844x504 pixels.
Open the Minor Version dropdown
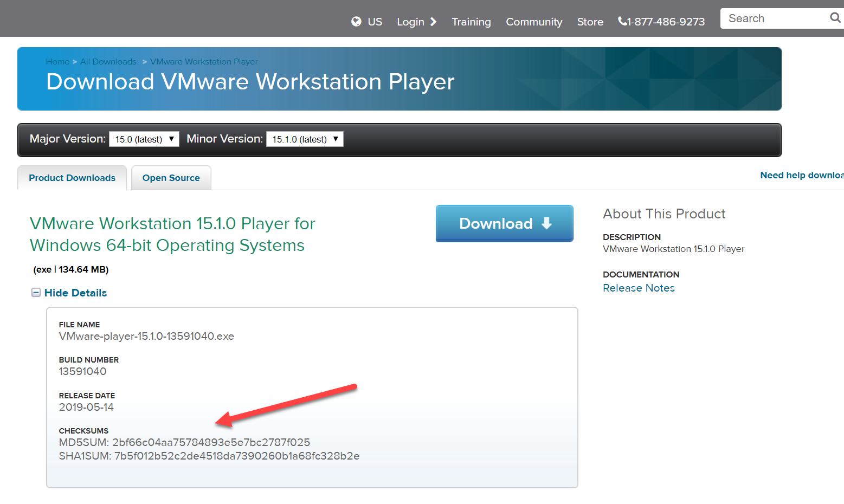point(305,139)
